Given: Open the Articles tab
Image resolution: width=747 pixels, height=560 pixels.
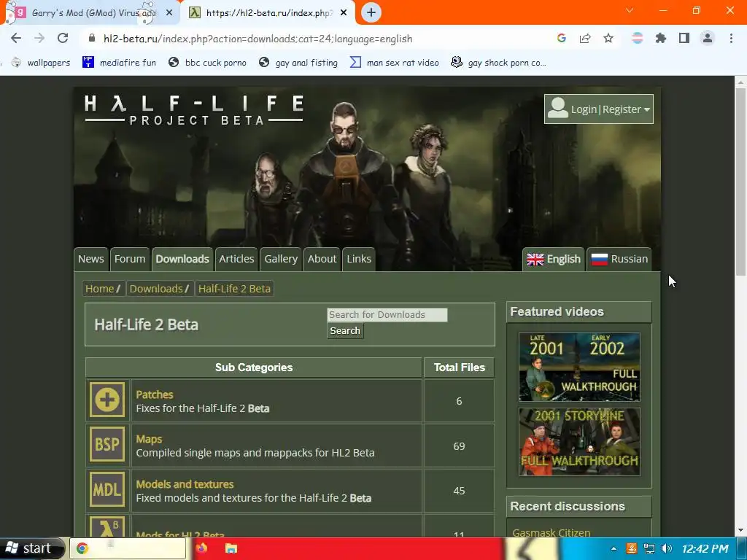Looking at the screenshot, I should (236, 259).
